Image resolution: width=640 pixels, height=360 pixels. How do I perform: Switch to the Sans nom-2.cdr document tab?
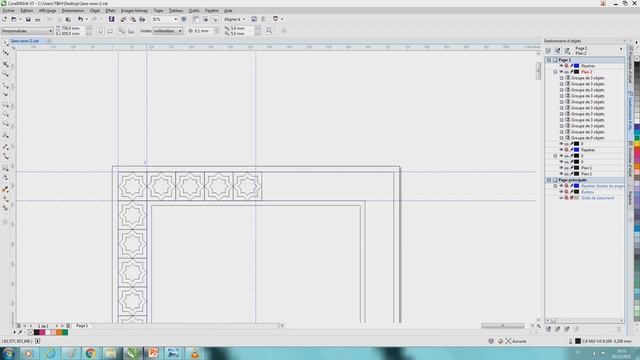[x=25, y=41]
